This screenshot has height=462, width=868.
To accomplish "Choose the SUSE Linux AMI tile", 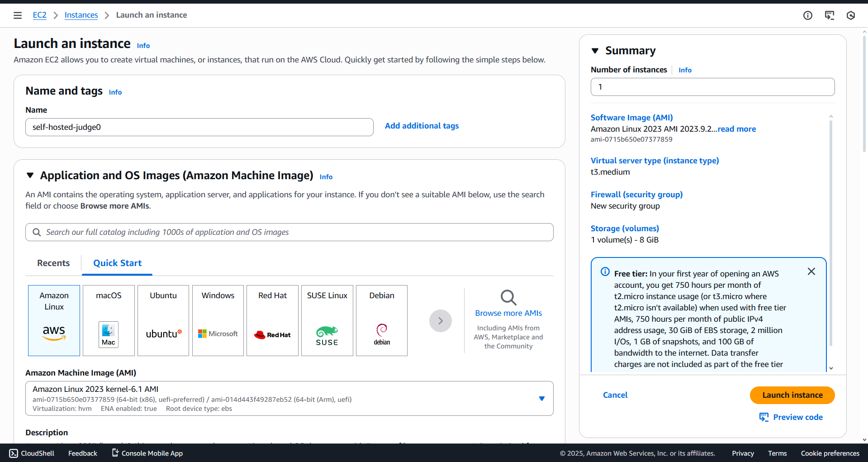I will tap(327, 320).
